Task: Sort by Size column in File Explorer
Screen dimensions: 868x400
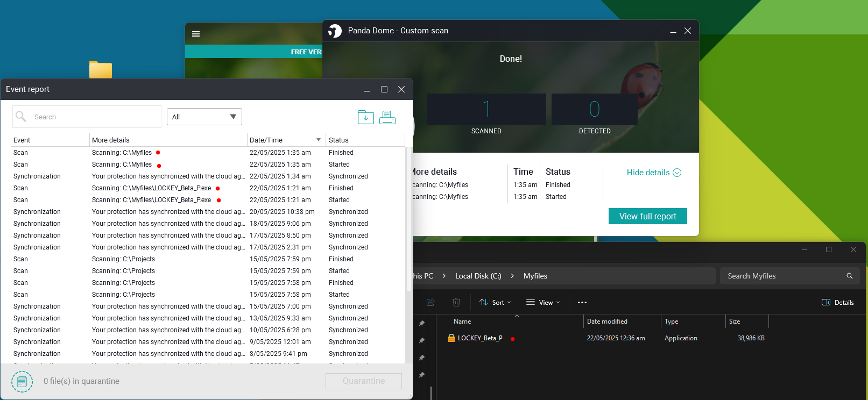Action: pos(747,322)
